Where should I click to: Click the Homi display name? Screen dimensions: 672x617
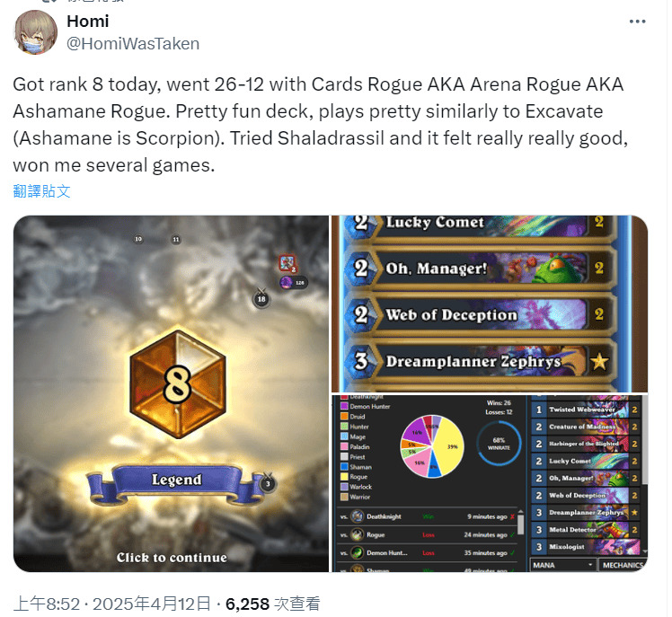pos(88,21)
